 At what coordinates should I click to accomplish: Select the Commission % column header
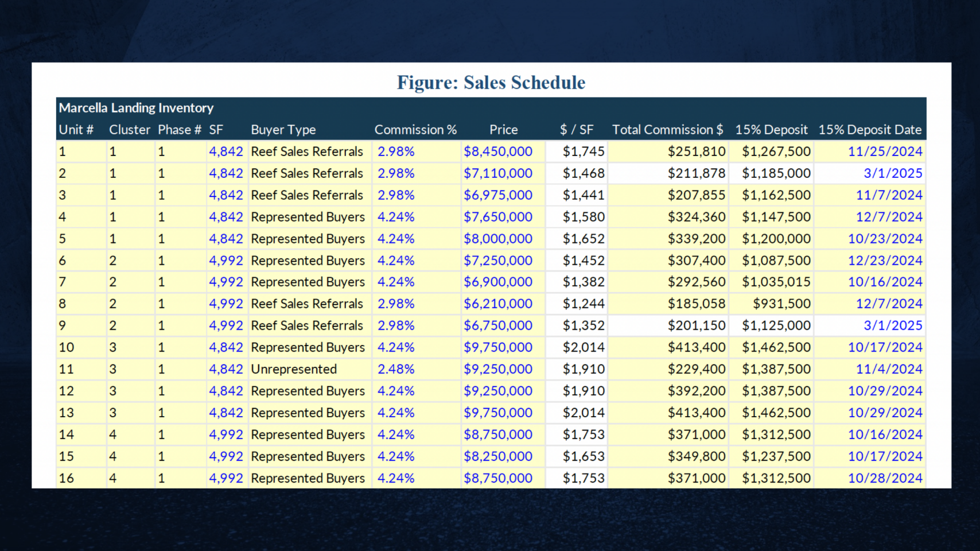415,130
